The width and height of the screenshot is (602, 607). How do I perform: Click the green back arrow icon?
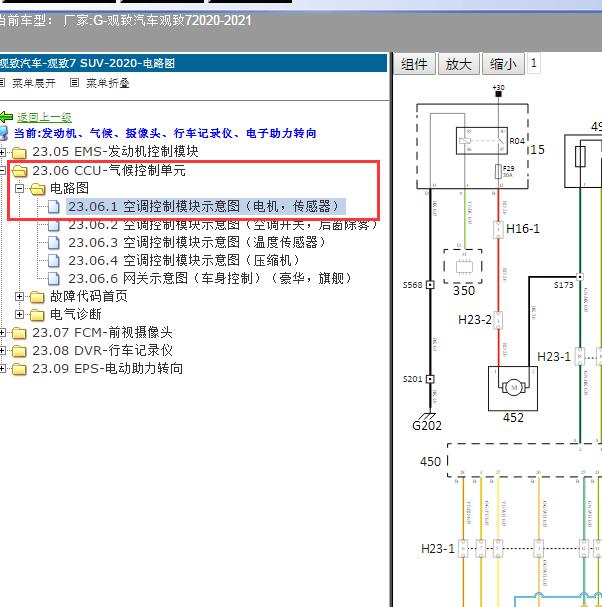pyautogui.click(x=6, y=117)
